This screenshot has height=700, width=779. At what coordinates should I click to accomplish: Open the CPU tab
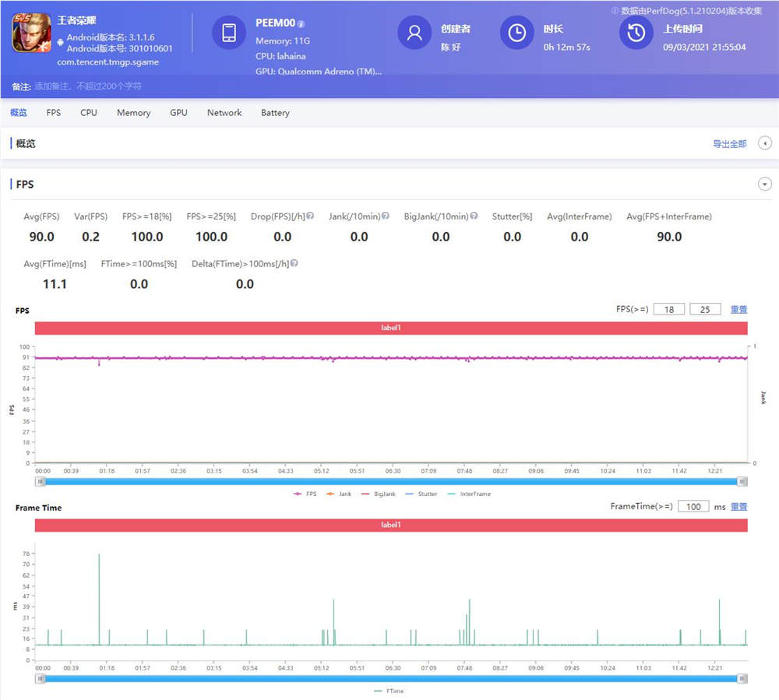(89, 113)
